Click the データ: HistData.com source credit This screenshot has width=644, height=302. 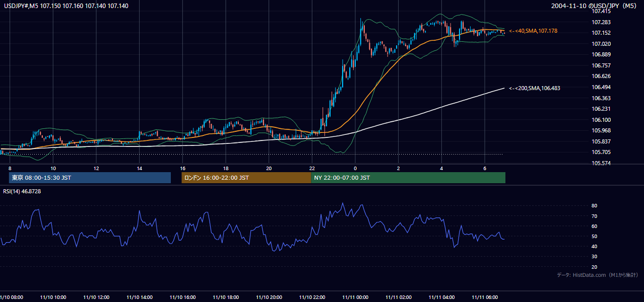point(598,275)
